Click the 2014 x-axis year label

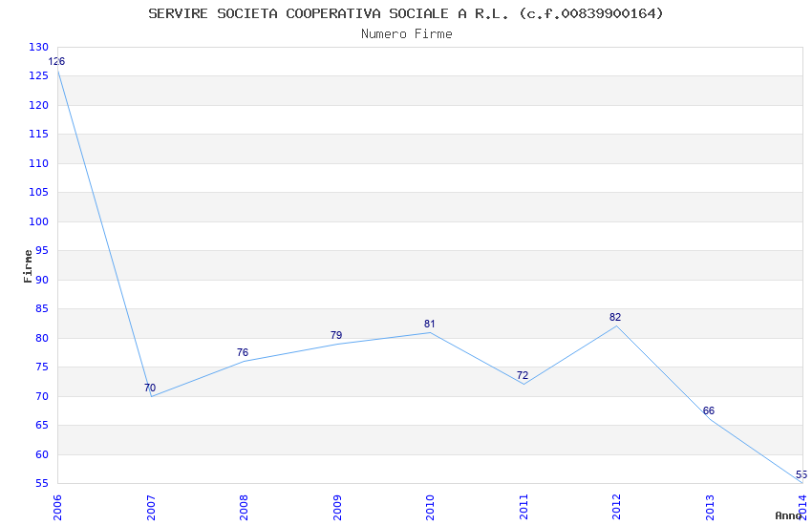click(802, 507)
